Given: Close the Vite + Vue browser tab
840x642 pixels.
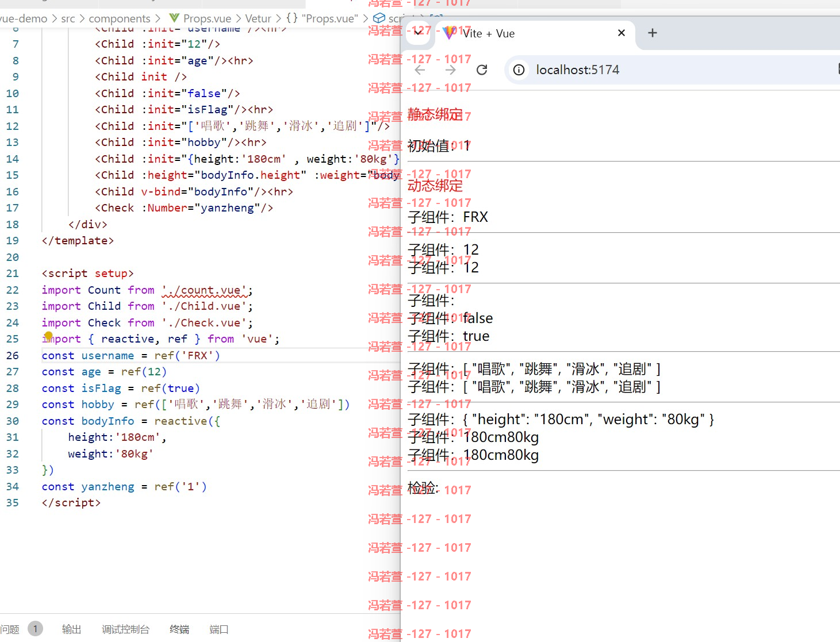Looking at the screenshot, I should pos(621,33).
